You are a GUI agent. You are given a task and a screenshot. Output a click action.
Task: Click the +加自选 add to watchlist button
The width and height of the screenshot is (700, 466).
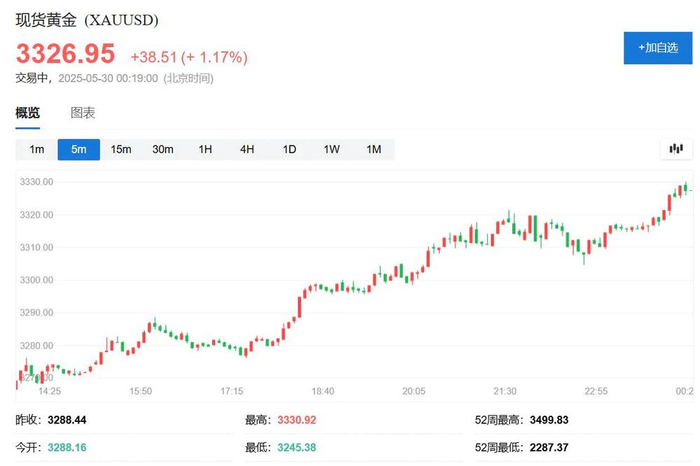658,47
